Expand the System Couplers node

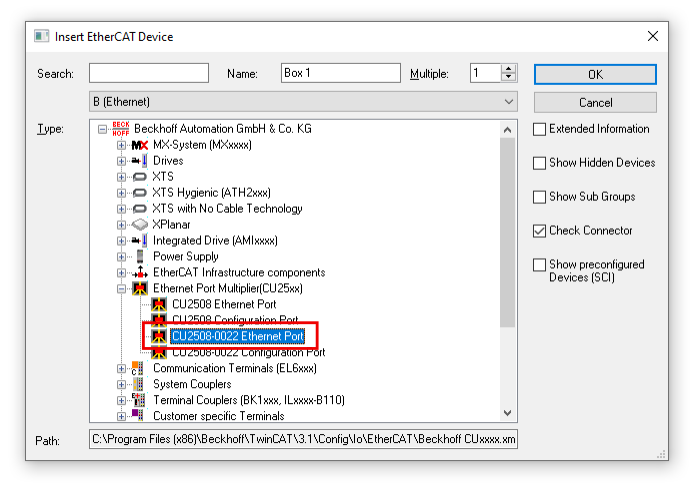coord(121,384)
